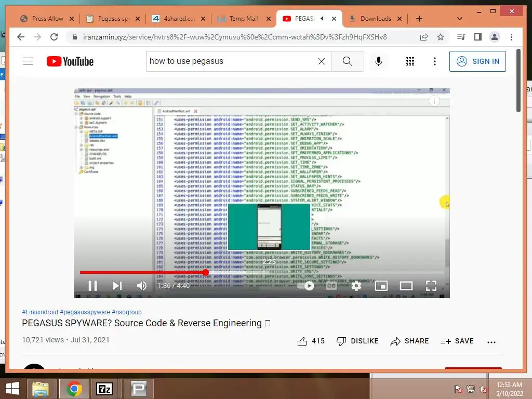Open more actions ellipsis below video
532x399 pixels.
pos(491,342)
